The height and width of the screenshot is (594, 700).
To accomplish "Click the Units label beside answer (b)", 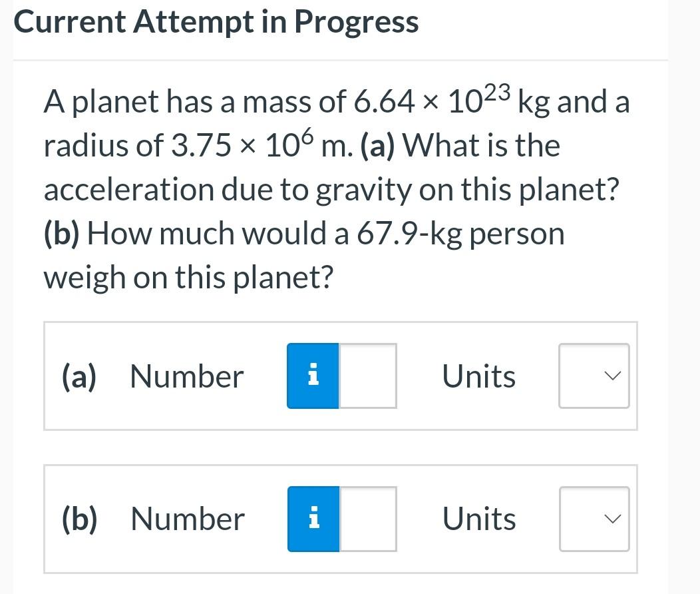I will 478,519.
